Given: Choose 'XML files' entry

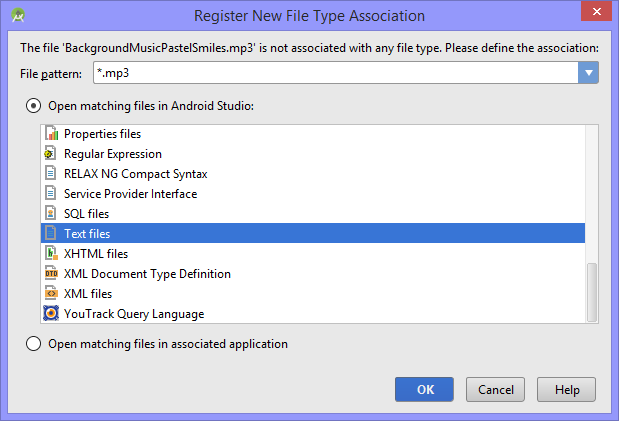Looking at the screenshot, I should [x=313, y=293].
